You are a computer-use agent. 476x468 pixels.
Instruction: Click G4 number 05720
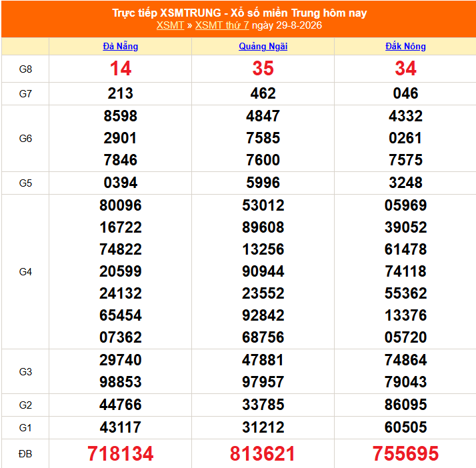[x=405, y=337]
